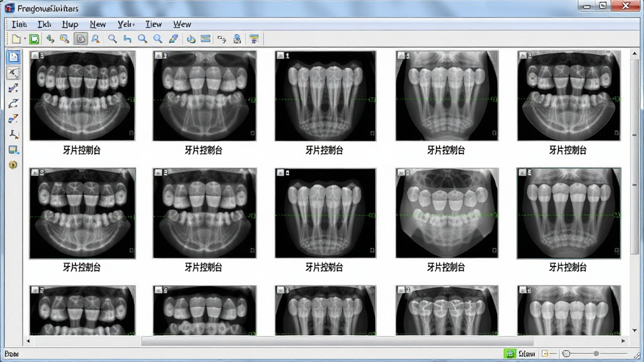Click the blue circular refresh clock icon
Screen dimensions: 644x362
(191, 39)
